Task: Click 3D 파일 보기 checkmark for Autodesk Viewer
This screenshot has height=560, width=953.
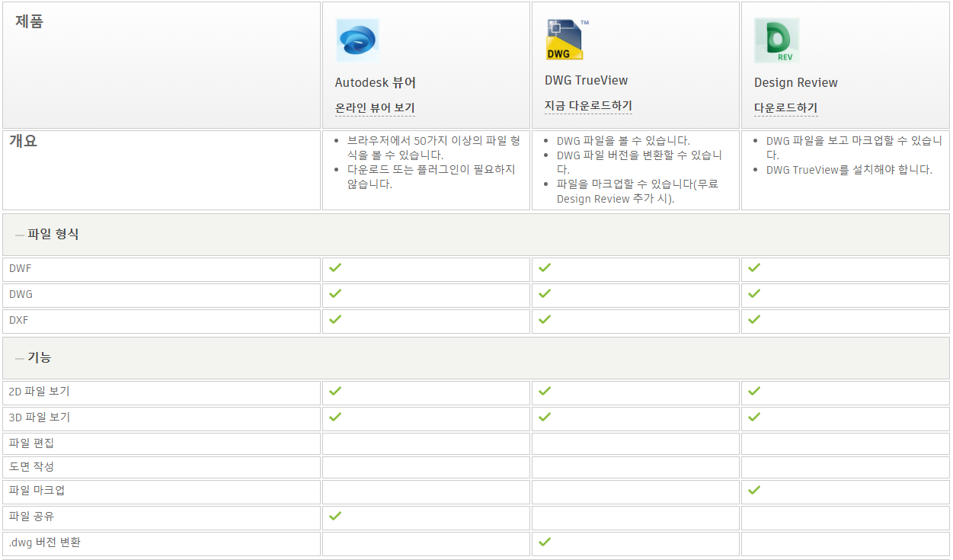Action: tap(334, 417)
